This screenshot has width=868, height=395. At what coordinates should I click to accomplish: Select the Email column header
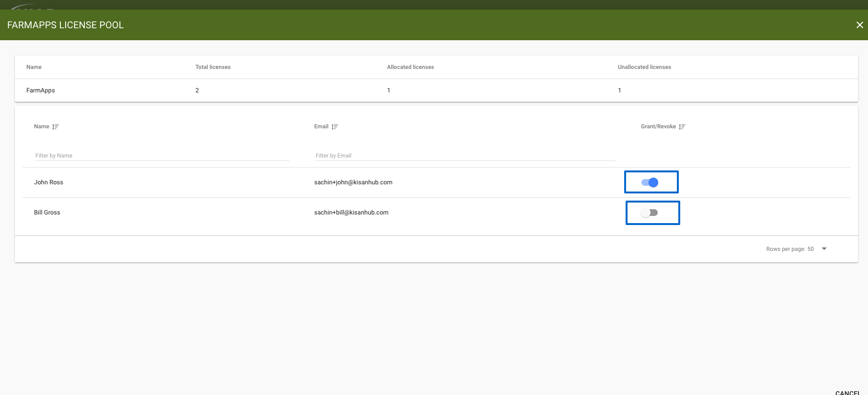click(x=321, y=126)
